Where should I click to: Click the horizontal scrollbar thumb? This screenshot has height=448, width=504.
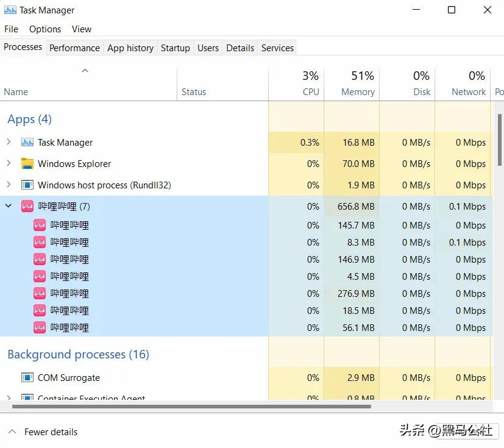click(x=191, y=407)
